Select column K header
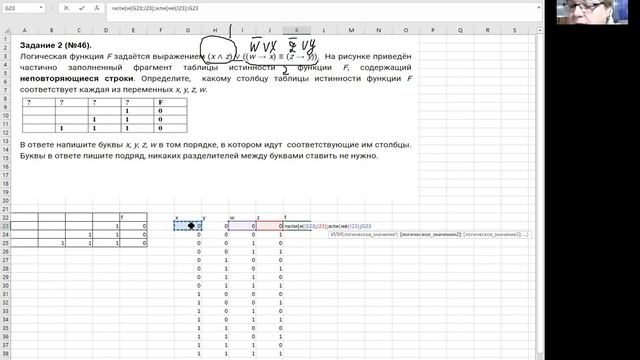The width and height of the screenshot is (640, 360). pyautogui.click(x=297, y=30)
